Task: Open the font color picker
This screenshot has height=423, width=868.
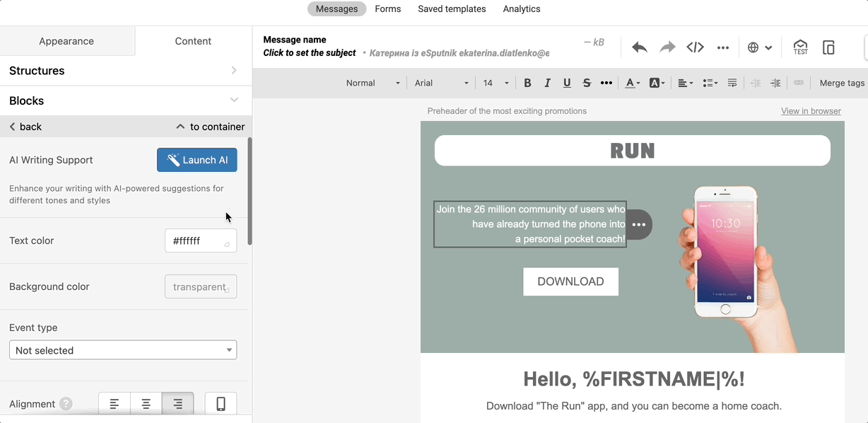Action: [632, 83]
